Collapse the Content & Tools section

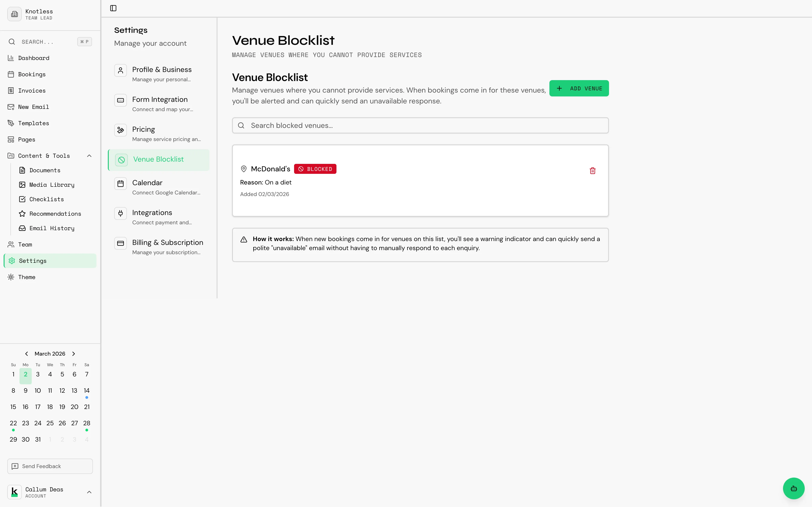pos(89,155)
